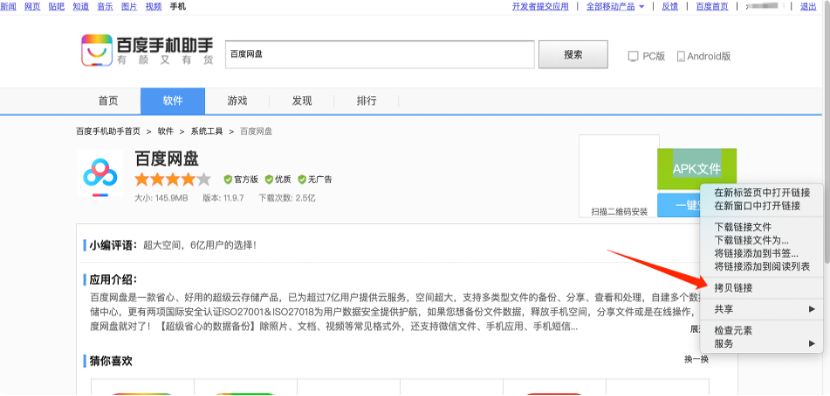
Task: Click the PC版 monitor icon
Action: pyautogui.click(x=633, y=56)
